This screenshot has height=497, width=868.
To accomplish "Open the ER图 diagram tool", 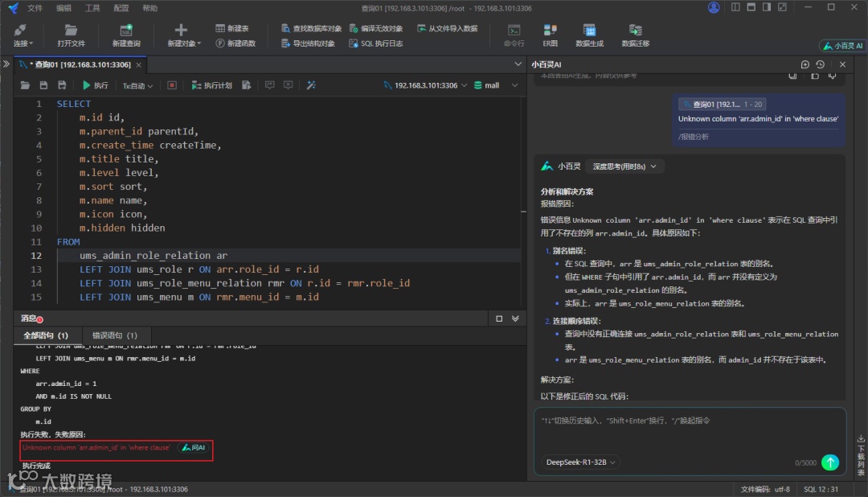I will pyautogui.click(x=550, y=35).
